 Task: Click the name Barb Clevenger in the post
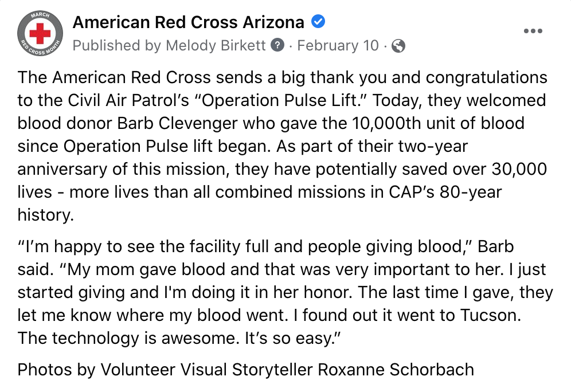point(178,124)
